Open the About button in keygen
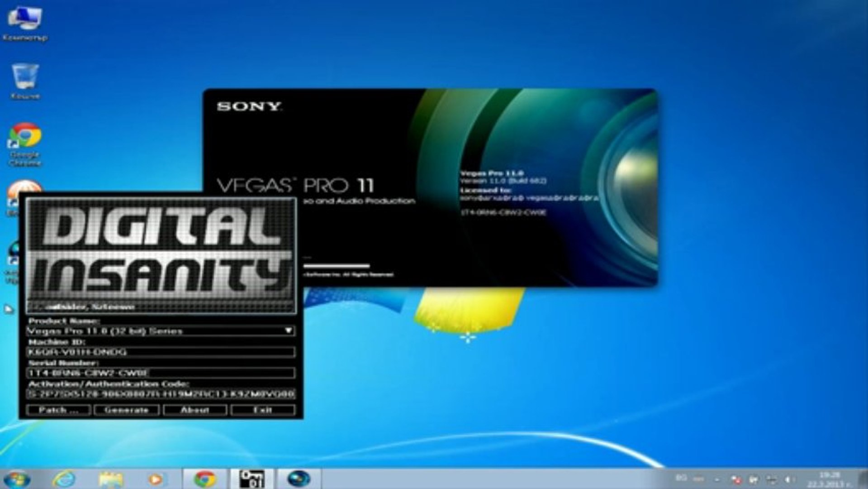Image resolution: width=868 pixels, height=489 pixels. pos(195,410)
